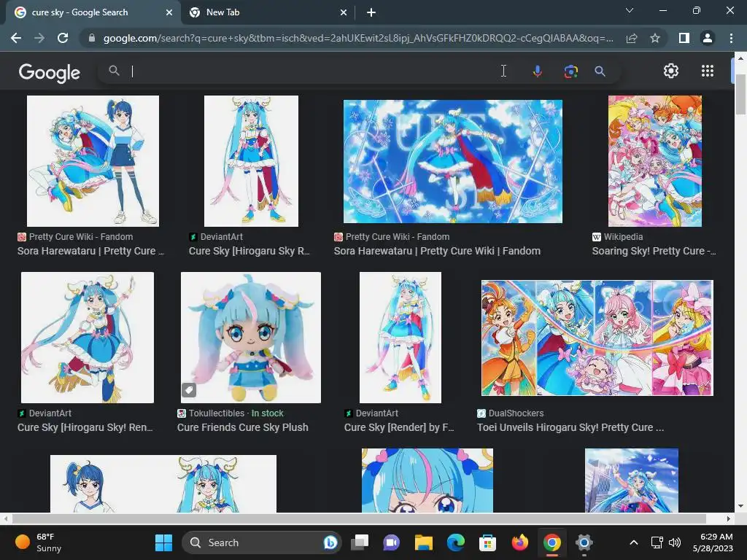Reload the current page
Viewport: 747px width, 560px height.
tap(63, 38)
